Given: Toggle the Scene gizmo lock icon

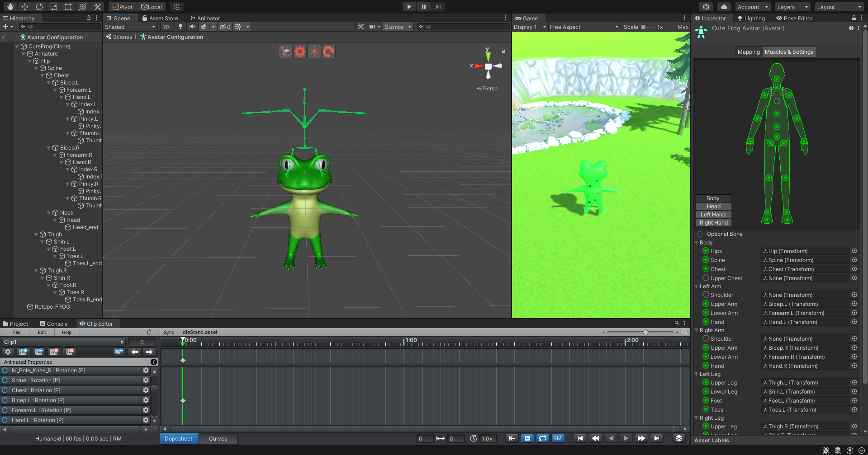Looking at the screenshot, I should [503, 51].
